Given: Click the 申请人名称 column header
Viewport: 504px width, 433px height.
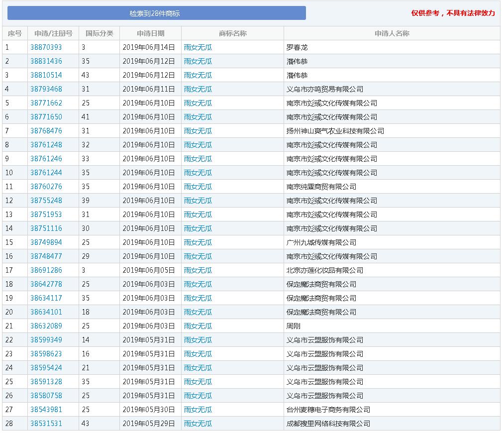Looking at the screenshot, I should pyautogui.click(x=392, y=33).
